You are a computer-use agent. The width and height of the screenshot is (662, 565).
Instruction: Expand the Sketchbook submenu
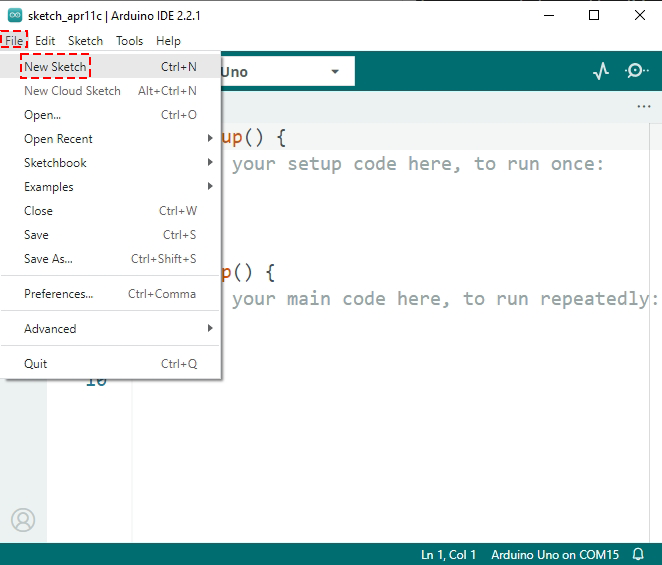(x=111, y=163)
